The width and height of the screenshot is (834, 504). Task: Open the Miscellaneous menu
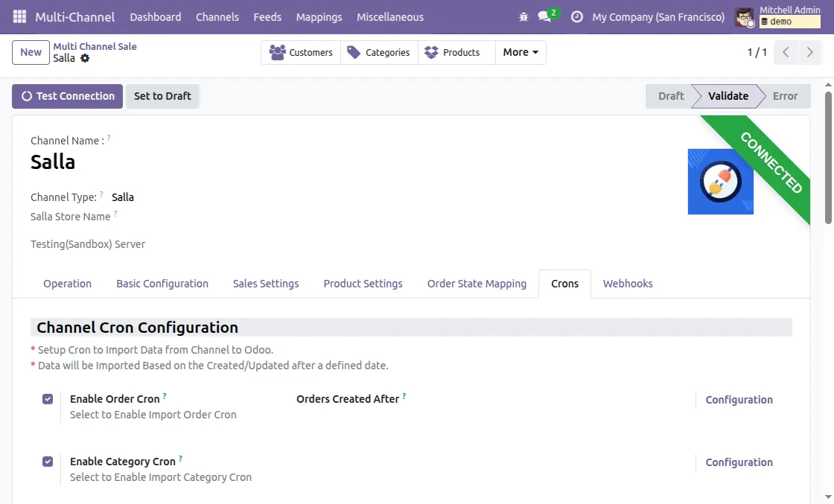[x=390, y=17]
